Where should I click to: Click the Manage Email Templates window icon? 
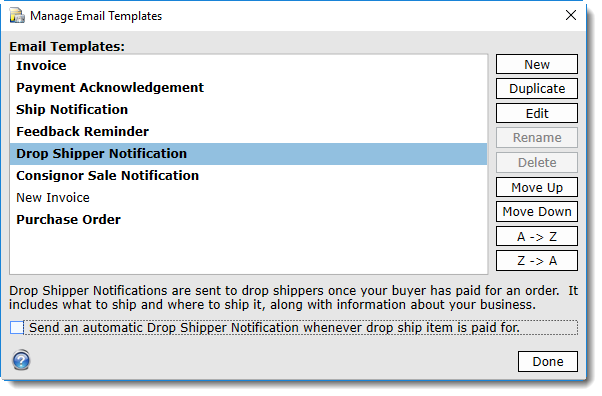(x=17, y=16)
